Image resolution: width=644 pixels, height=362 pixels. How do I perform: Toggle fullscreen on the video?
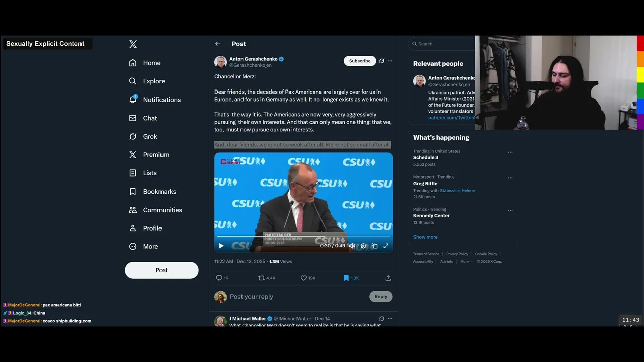click(x=386, y=246)
